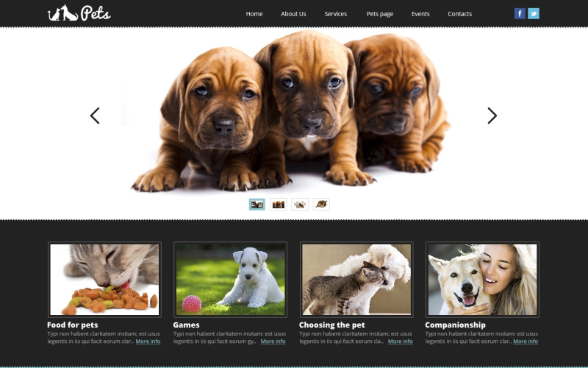588x368 pixels.
Task: Advance slider with the right arrow
Action: pyautogui.click(x=492, y=116)
